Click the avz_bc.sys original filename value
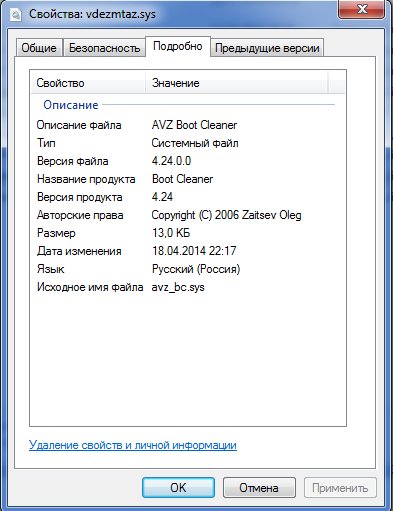The width and height of the screenshot is (393, 511). pyautogui.click(x=178, y=287)
